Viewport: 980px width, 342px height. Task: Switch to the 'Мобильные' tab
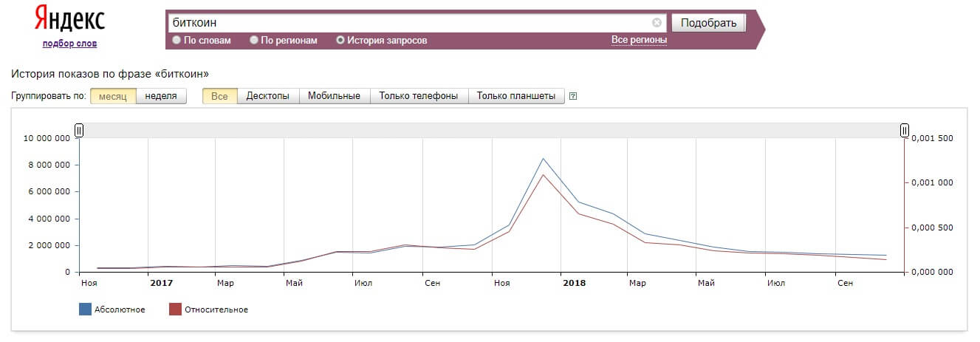tap(334, 96)
